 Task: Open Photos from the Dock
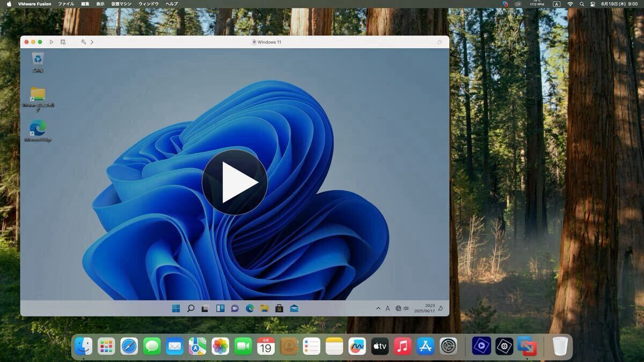coord(220,346)
